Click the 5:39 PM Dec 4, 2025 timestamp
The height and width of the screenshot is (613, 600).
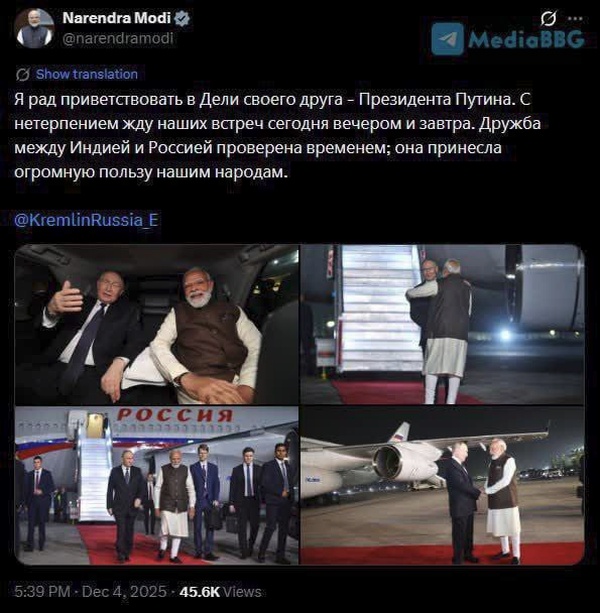coord(90,591)
